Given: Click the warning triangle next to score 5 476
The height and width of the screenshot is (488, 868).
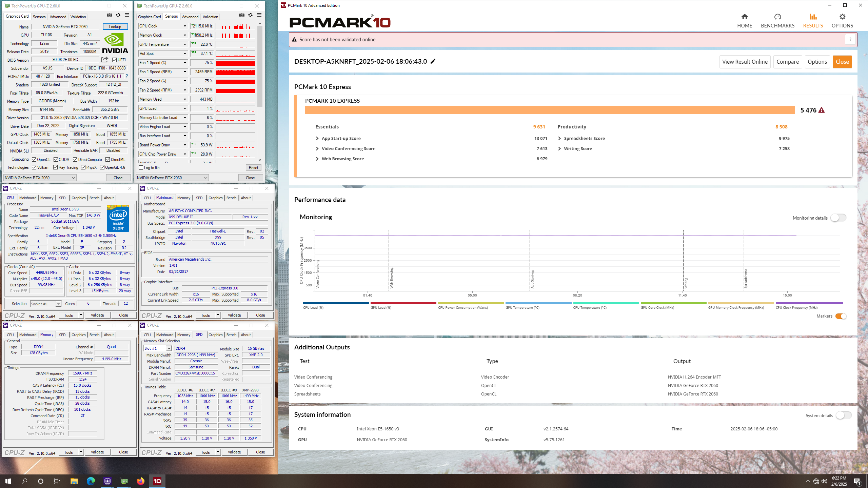Looking at the screenshot, I should click(x=821, y=110).
